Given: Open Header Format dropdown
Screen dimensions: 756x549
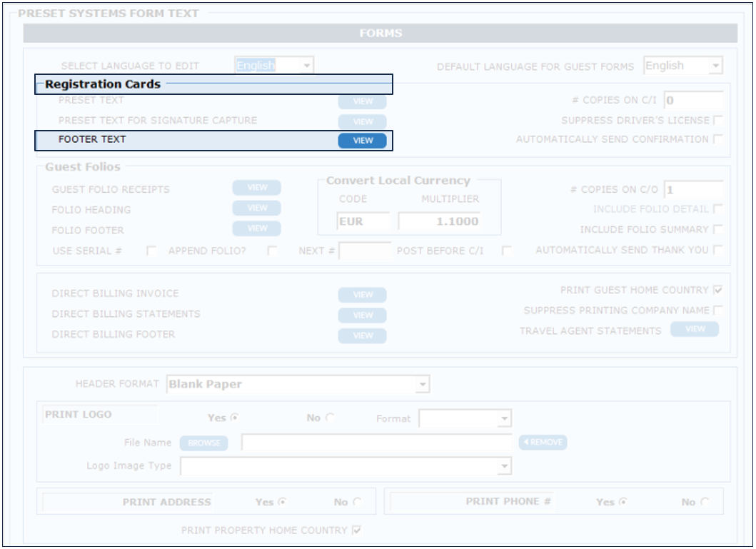Looking at the screenshot, I should 298,385.
